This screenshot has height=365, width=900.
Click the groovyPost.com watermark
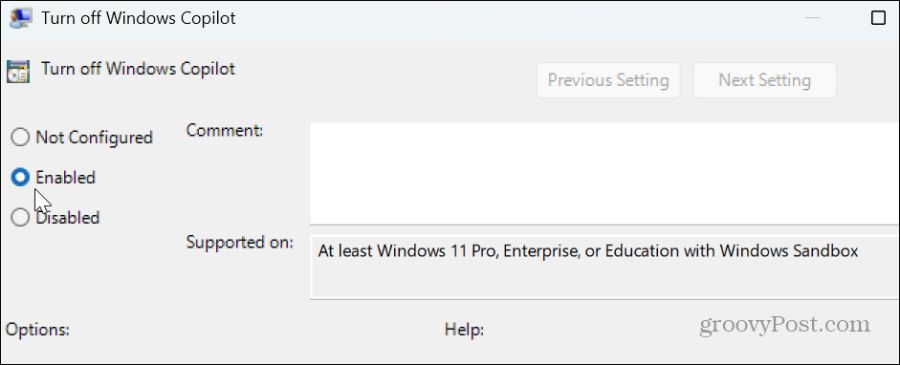coord(785,325)
